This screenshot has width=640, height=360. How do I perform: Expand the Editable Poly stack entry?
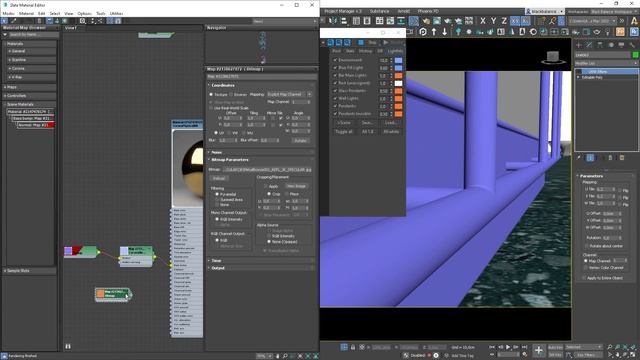tap(578, 77)
